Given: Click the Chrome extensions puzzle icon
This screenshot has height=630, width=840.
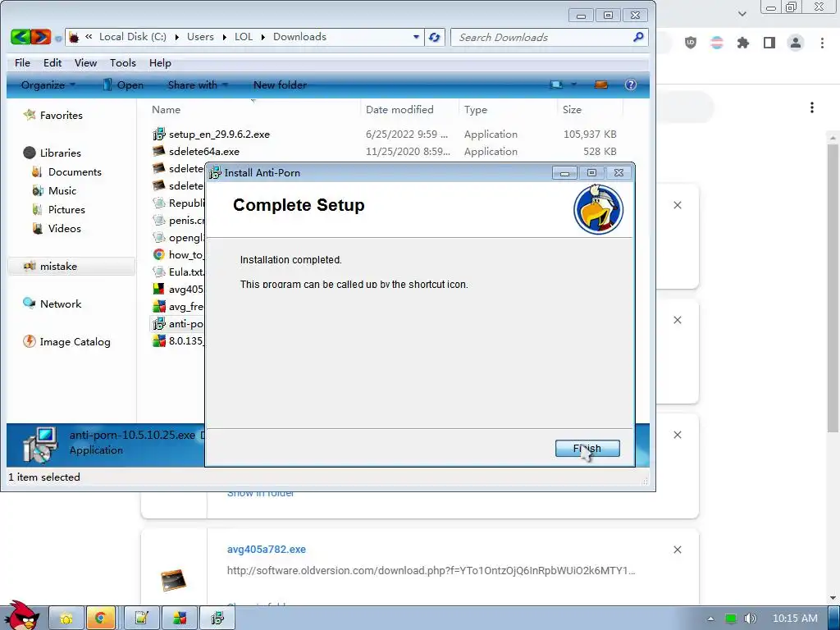Looking at the screenshot, I should pyautogui.click(x=742, y=43).
